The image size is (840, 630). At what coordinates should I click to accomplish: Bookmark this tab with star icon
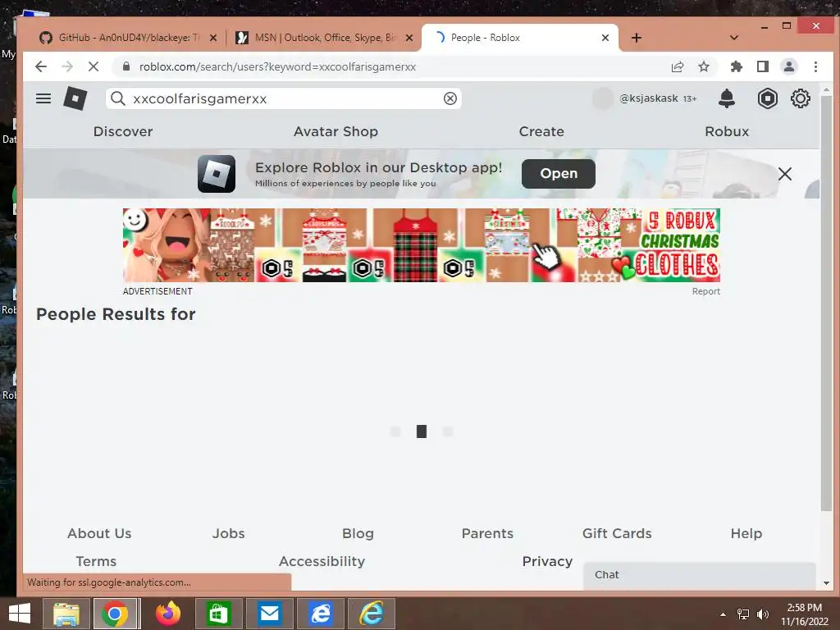coord(703,66)
